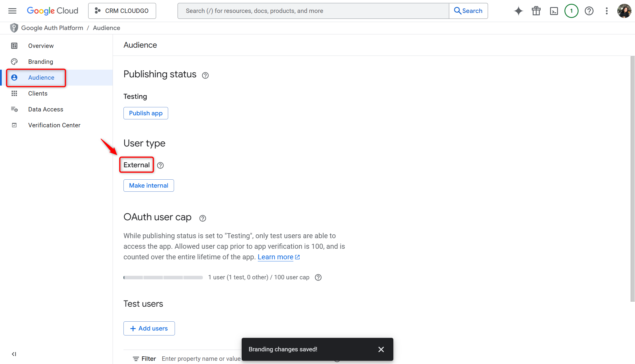The width and height of the screenshot is (635, 364).
Task: Open the OAuth user cap help tooltip
Action: coord(202,218)
